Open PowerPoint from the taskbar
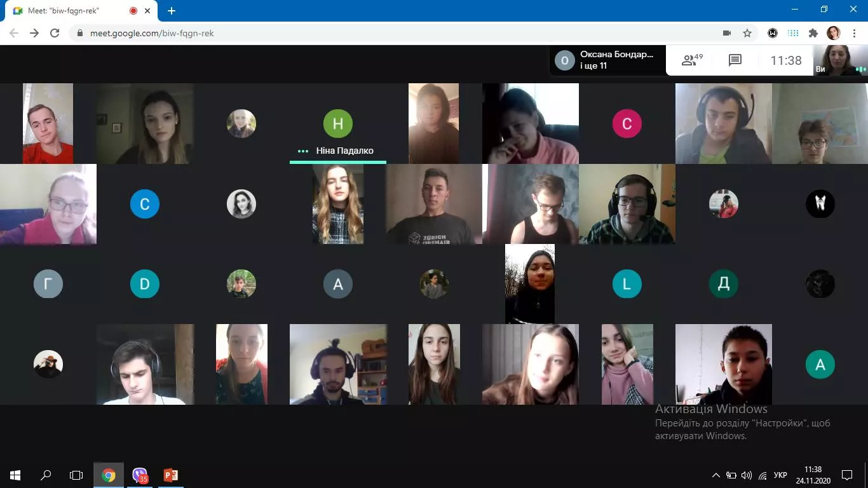Viewport: 868px width, 488px height. click(x=170, y=475)
